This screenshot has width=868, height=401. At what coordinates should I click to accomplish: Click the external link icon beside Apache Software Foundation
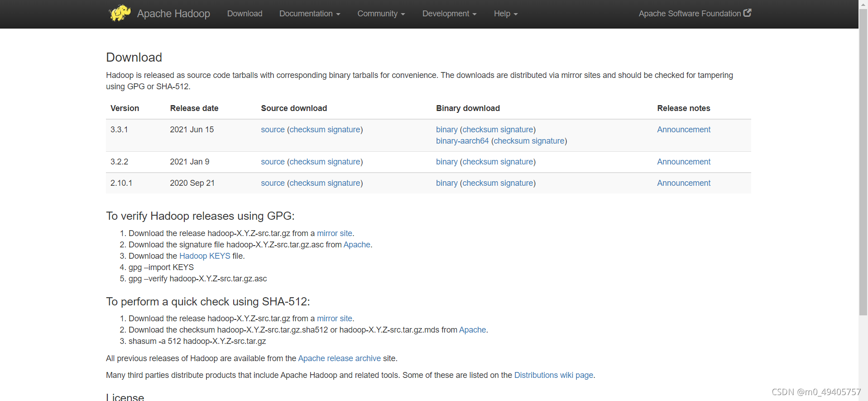tap(748, 13)
